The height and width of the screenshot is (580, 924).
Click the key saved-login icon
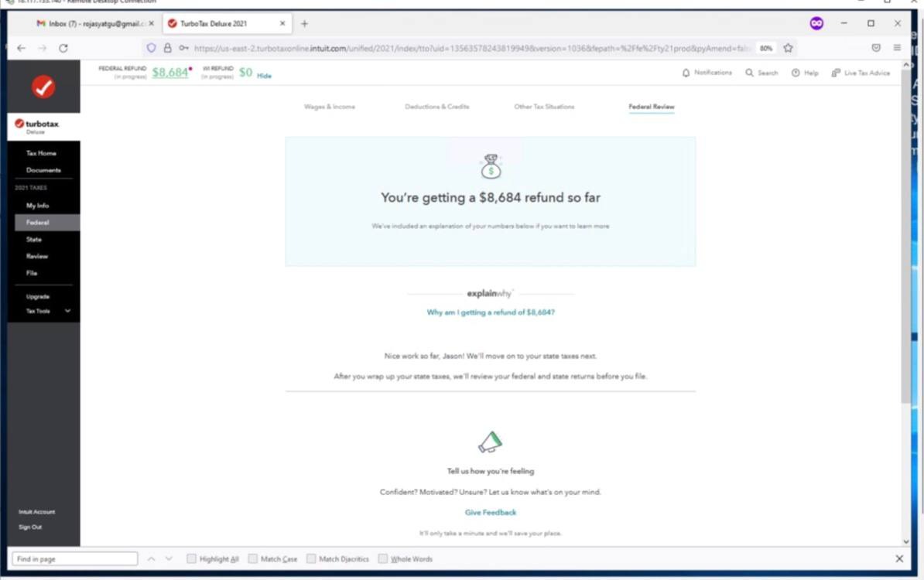pyautogui.click(x=184, y=48)
